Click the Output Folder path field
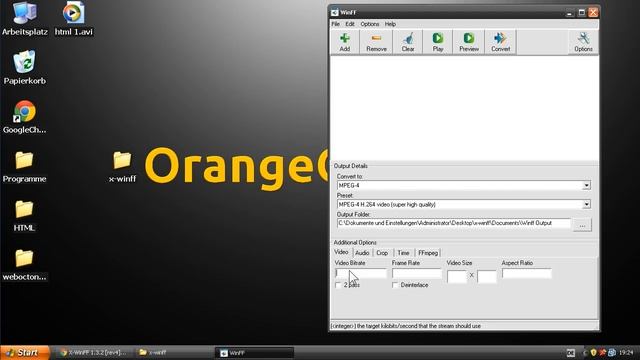The width and height of the screenshot is (640, 360). 453,223
